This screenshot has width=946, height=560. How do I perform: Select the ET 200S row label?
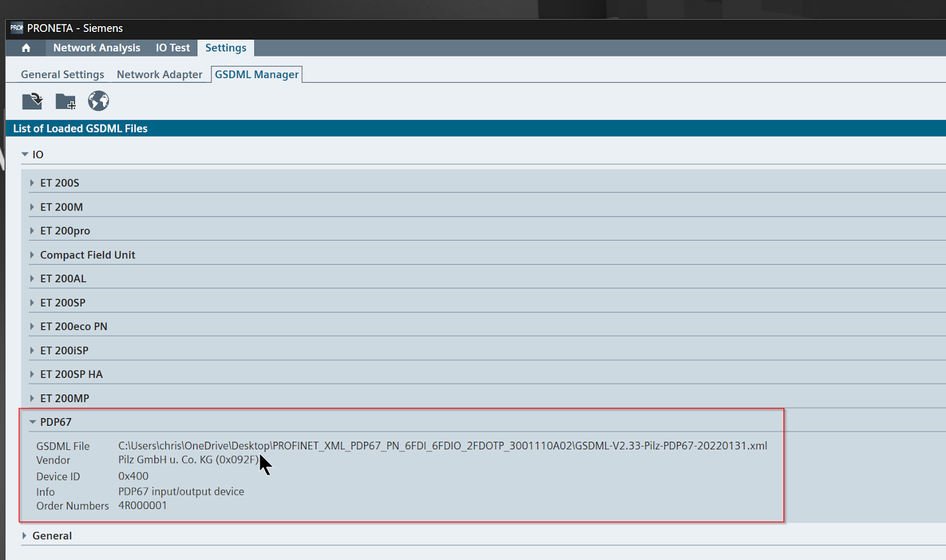pyautogui.click(x=60, y=183)
